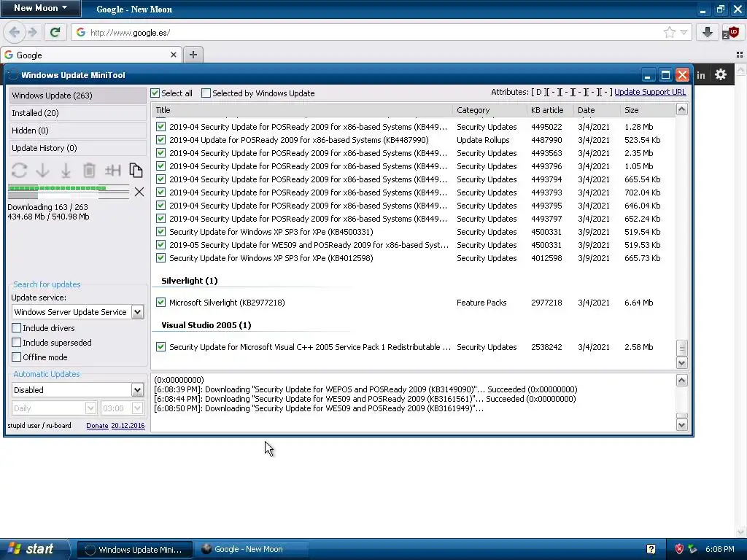Click the update list scrollbar thumb
The height and width of the screenshot is (560, 747).
pyautogui.click(x=682, y=348)
